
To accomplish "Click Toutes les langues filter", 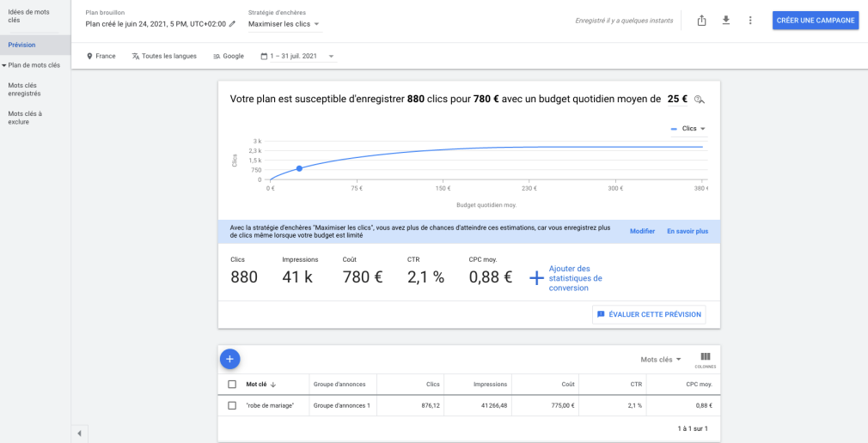I will point(164,56).
